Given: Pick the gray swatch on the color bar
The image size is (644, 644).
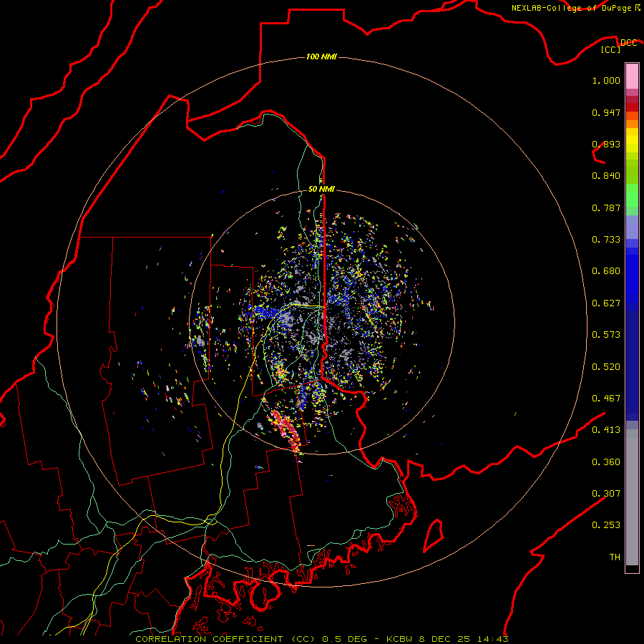Looking at the screenshot, I should [632, 497].
